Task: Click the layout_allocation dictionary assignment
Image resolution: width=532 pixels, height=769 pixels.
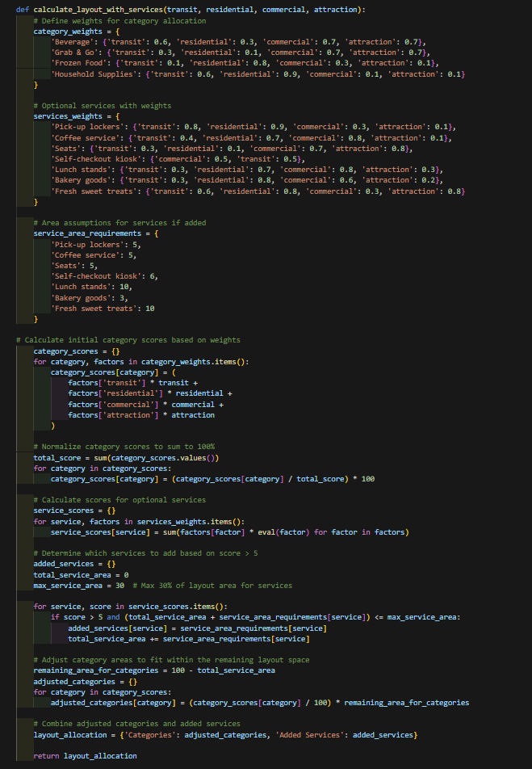Action: (224, 734)
